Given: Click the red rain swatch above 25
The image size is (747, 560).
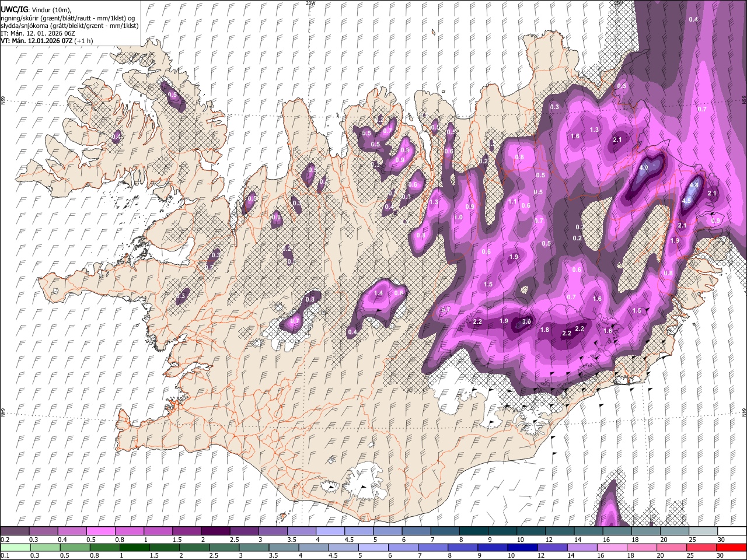Looking at the screenshot, I should click(702, 548).
